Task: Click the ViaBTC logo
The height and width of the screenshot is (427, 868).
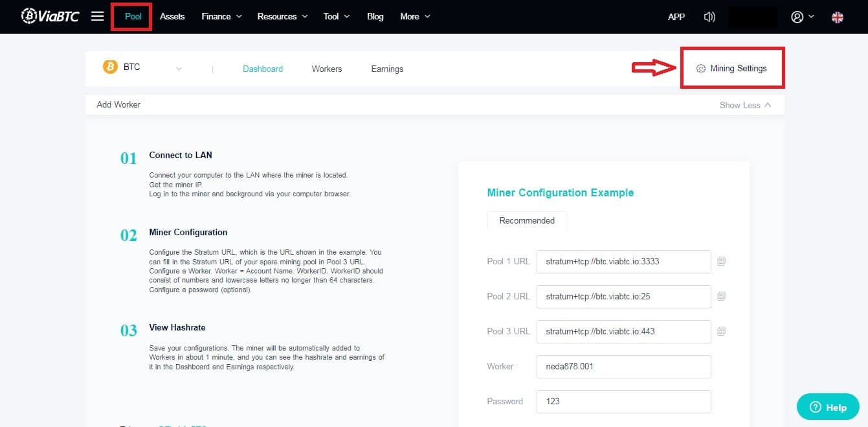Action: [x=50, y=16]
